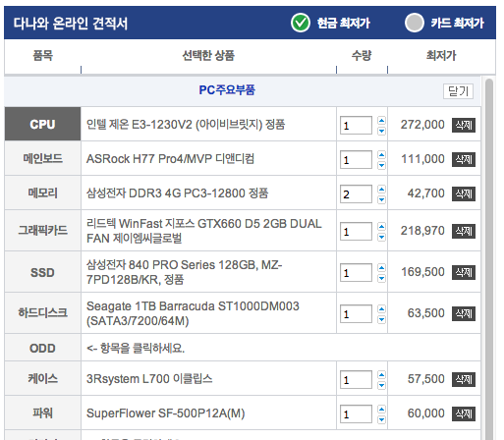The width and height of the screenshot is (504, 440).
Task: Open the 그래픽카드 category
Action: 42,231
